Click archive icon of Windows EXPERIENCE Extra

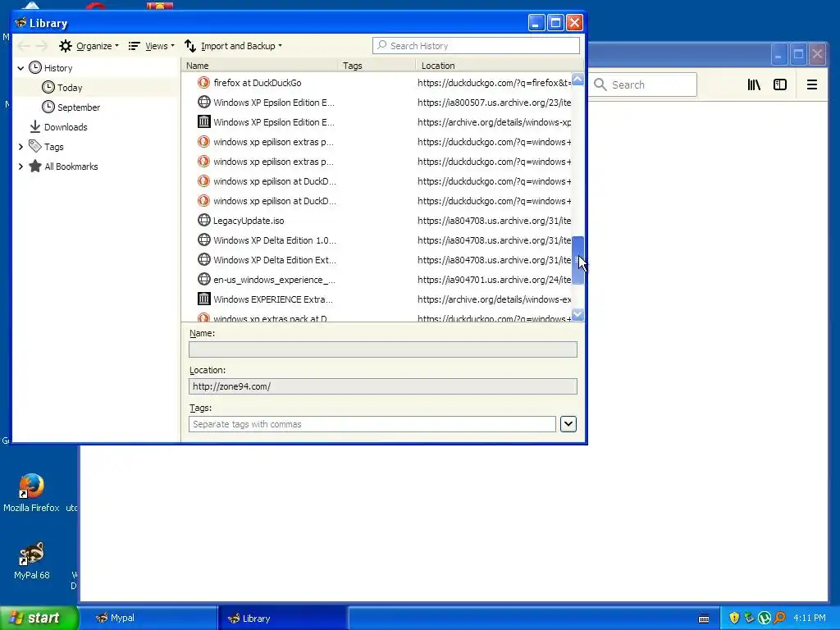pyautogui.click(x=203, y=299)
